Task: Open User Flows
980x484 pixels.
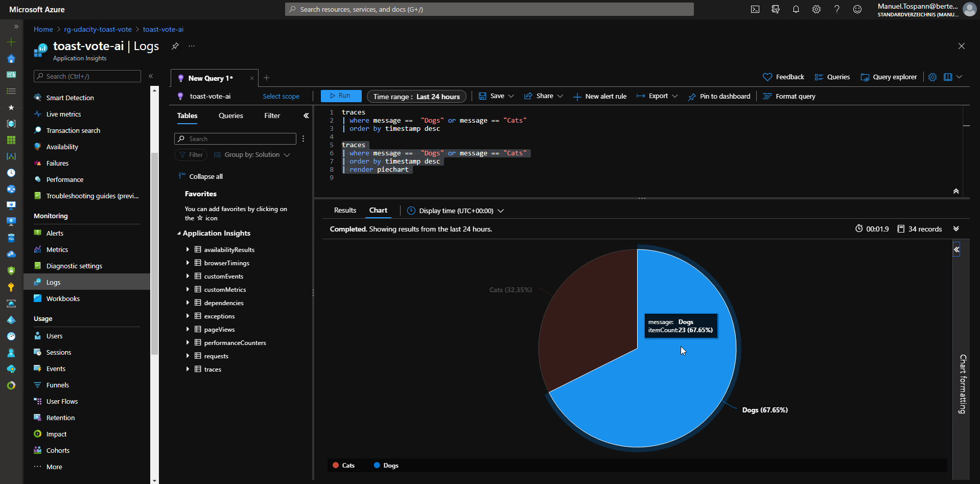Action: 62,401
